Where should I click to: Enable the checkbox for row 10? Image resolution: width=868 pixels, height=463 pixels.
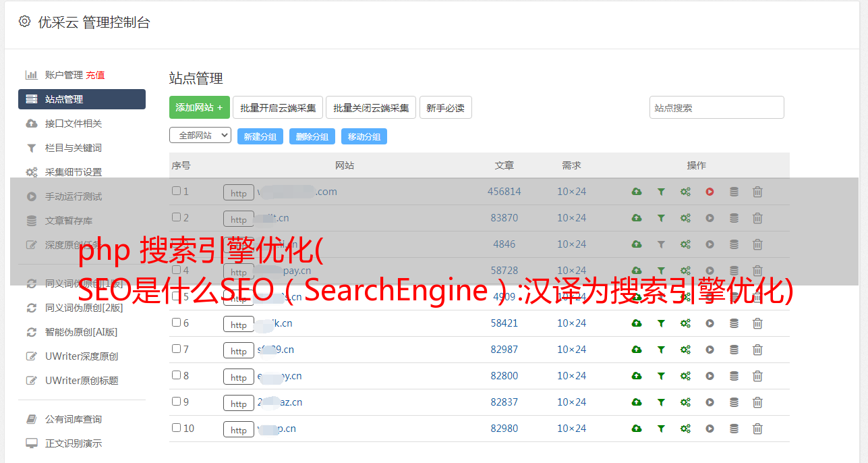(x=176, y=428)
